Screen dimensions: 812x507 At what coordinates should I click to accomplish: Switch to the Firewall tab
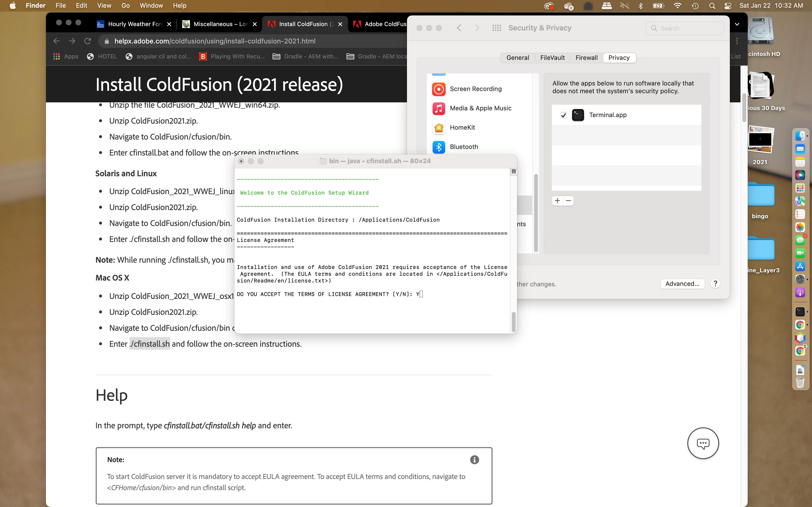coord(586,58)
